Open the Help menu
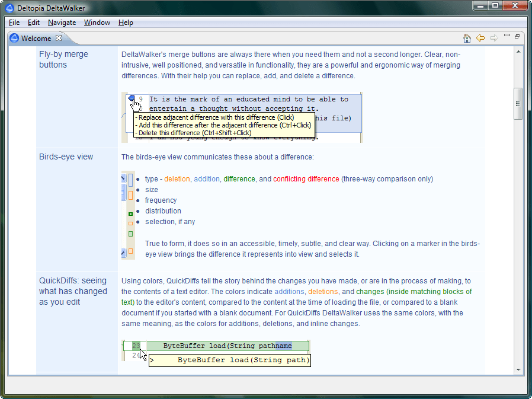This screenshot has height=399, width=532. pyautogui.click(x=126, y=23)
